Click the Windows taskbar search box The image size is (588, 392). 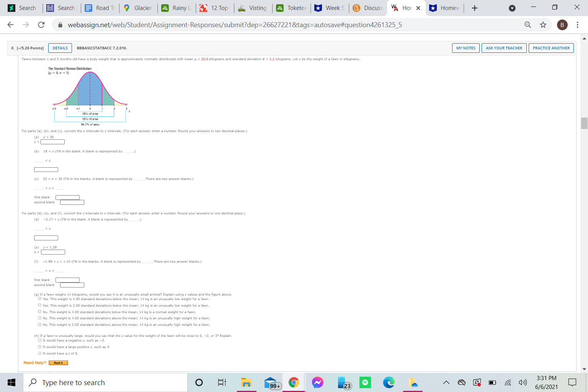(x=105, y=382)
